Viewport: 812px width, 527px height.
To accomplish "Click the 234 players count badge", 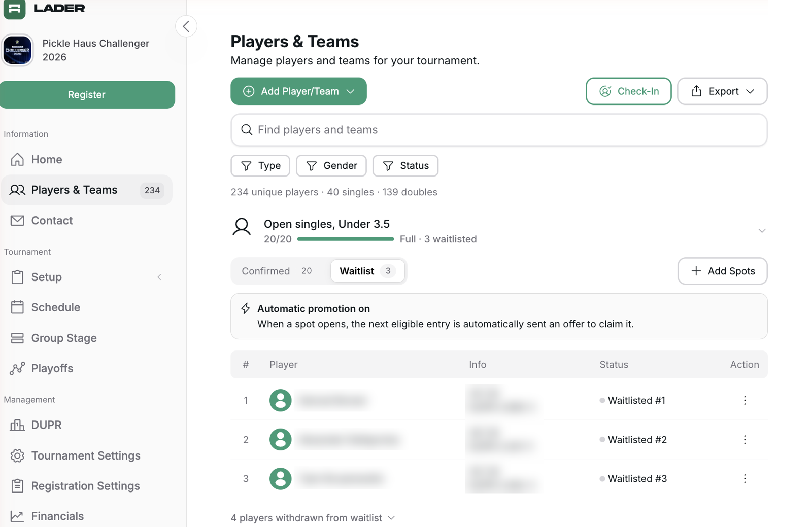I will (152, 191).
